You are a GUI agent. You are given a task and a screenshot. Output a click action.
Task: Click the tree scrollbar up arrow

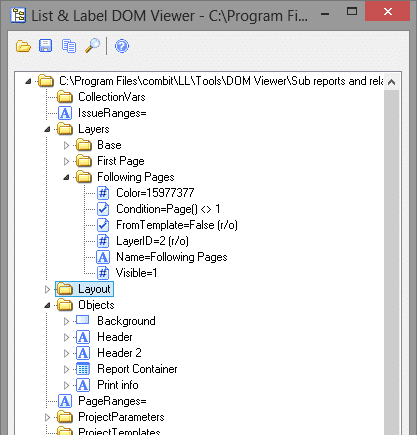pyautogui.click(x=392, y=82)
